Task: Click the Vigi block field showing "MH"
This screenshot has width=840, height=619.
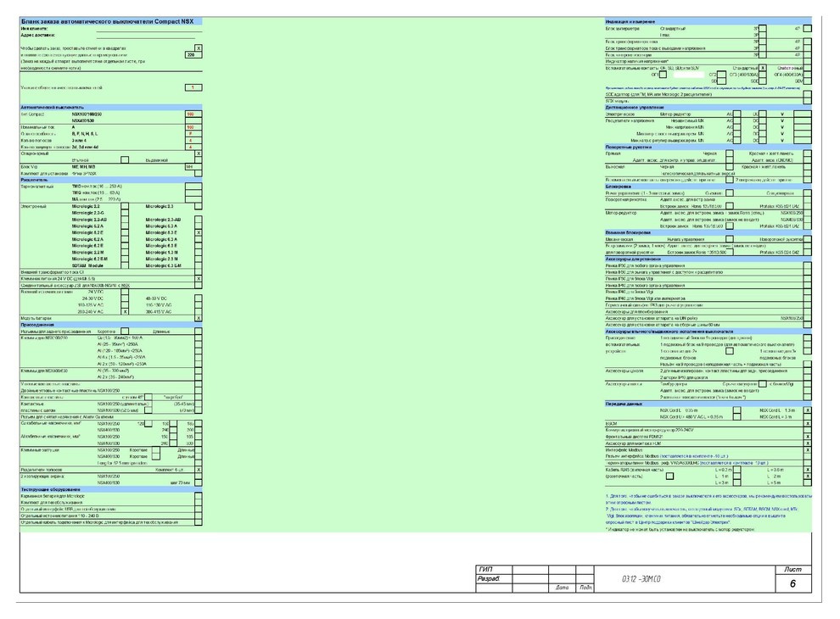Action: tap(193, 167)
